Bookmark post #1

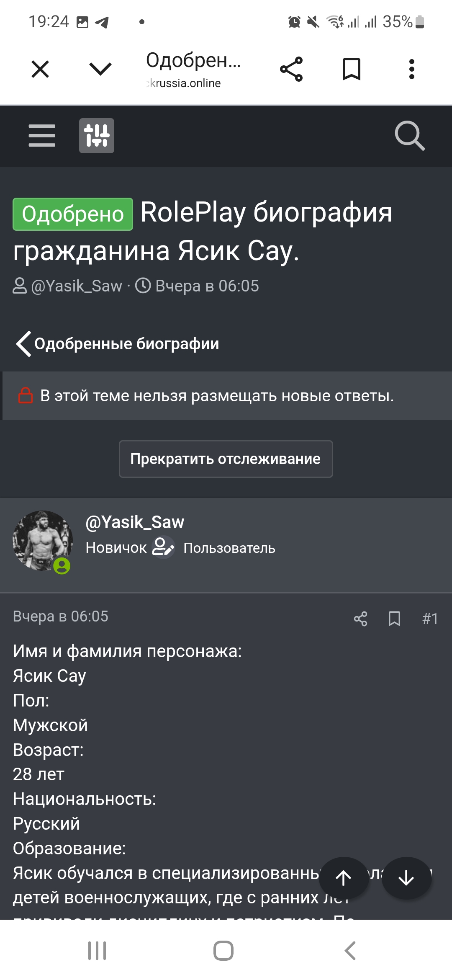(394, 619)
